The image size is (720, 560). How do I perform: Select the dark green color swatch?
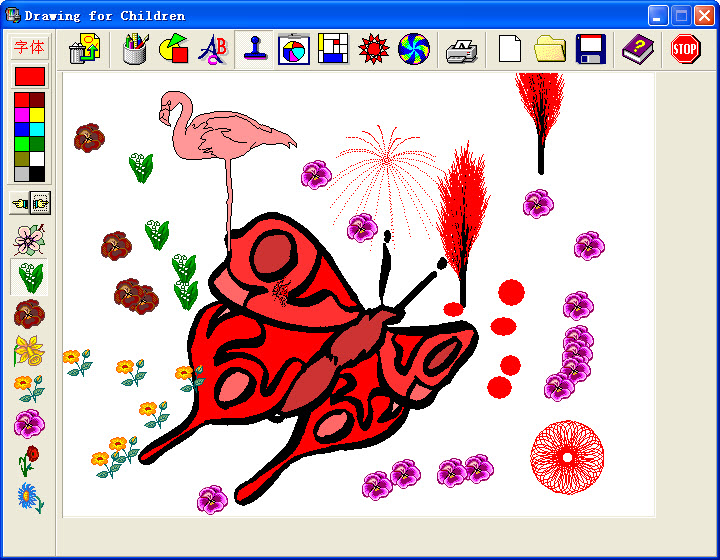(x=37, y=144)
